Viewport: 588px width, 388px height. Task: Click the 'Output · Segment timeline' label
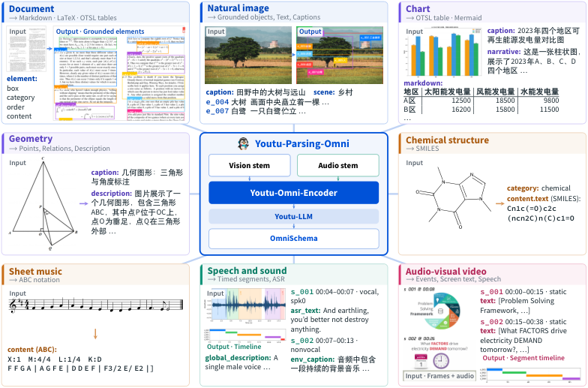pos(523,358)
